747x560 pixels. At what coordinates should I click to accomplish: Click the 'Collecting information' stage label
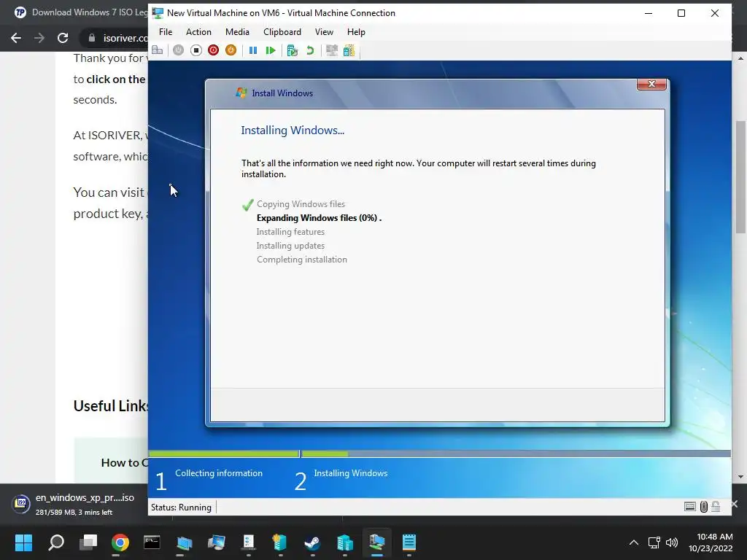point(219,472)
